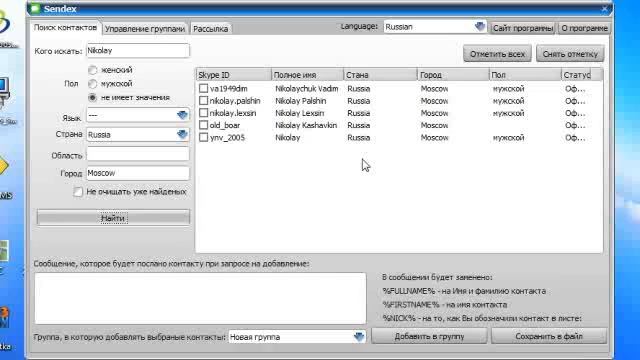Viewport: 640px width, 360px height.
Task: Select the женский gender radio button
Action: point(93,70)
